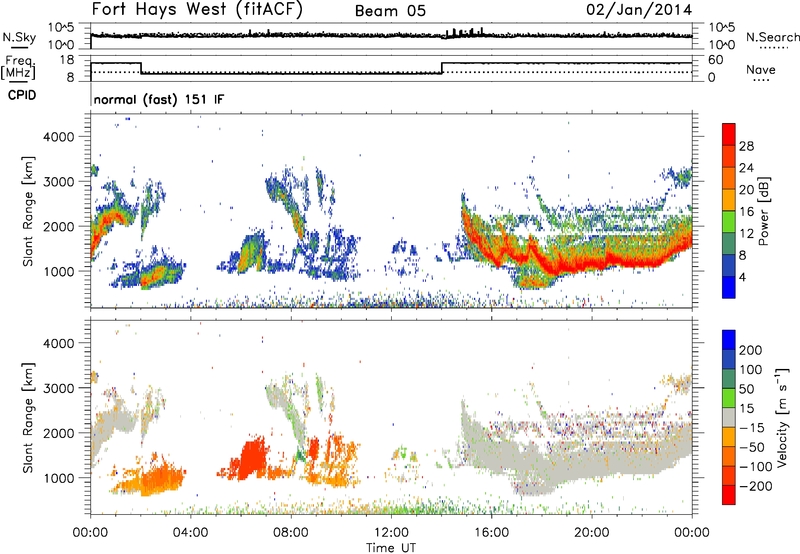Click the '60' tick on Nave axis

pyautogui.click(x=716, y=60)
